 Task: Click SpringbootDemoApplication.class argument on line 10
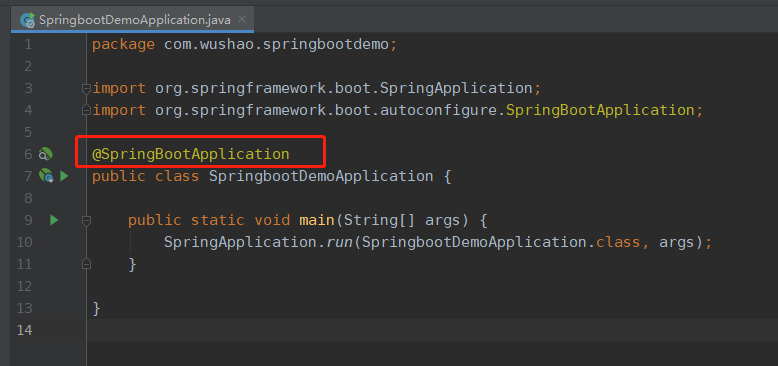click(x=502, y=242)
